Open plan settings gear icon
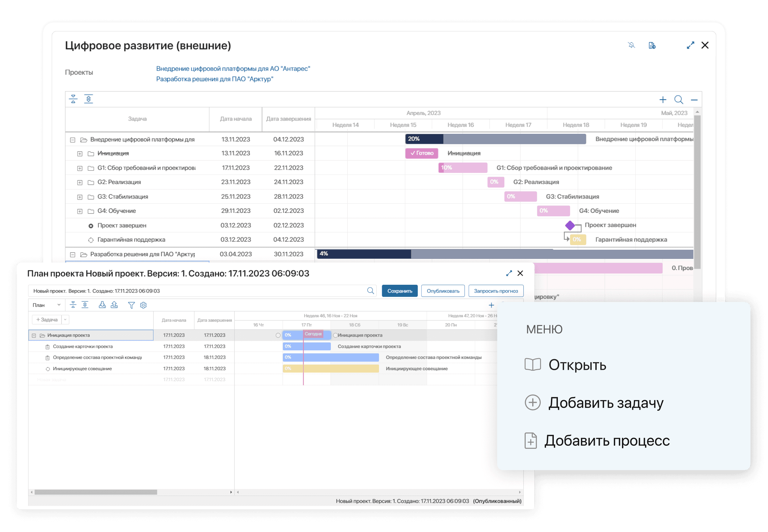The width and height of the screenshot is (768, 532). point(144,305)
